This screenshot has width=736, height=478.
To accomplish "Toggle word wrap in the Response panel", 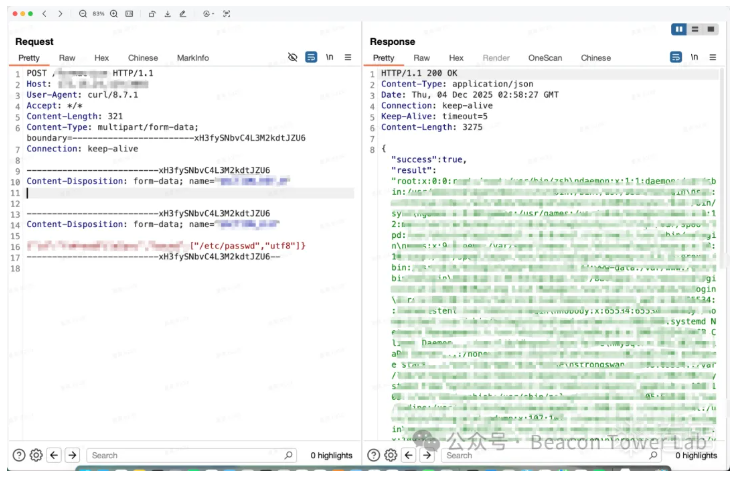I will pos(675,57).
